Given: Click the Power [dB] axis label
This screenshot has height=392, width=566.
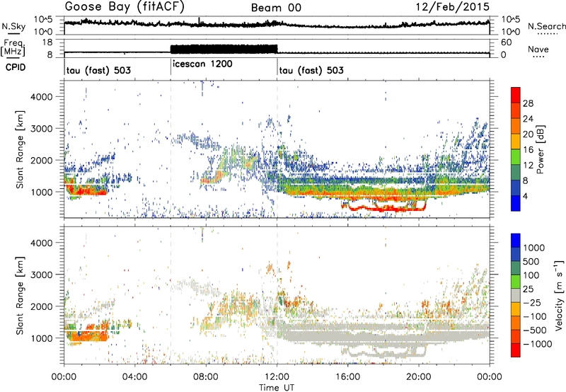Looking at the screenshot, I should 540,149.
